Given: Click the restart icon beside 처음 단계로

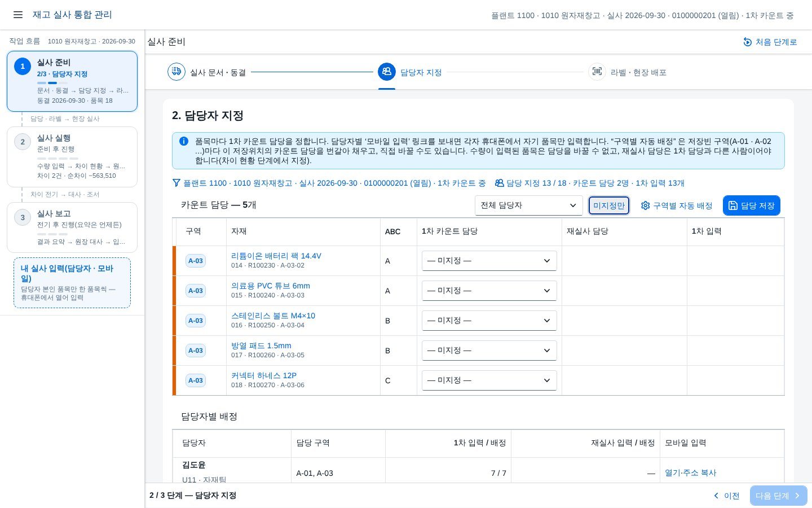Looking at the screenshot, I should 748,42.
